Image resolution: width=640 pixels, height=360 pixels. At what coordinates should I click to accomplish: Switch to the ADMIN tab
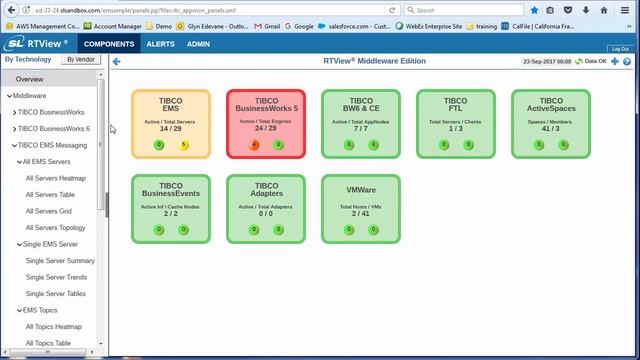[198, 44]
